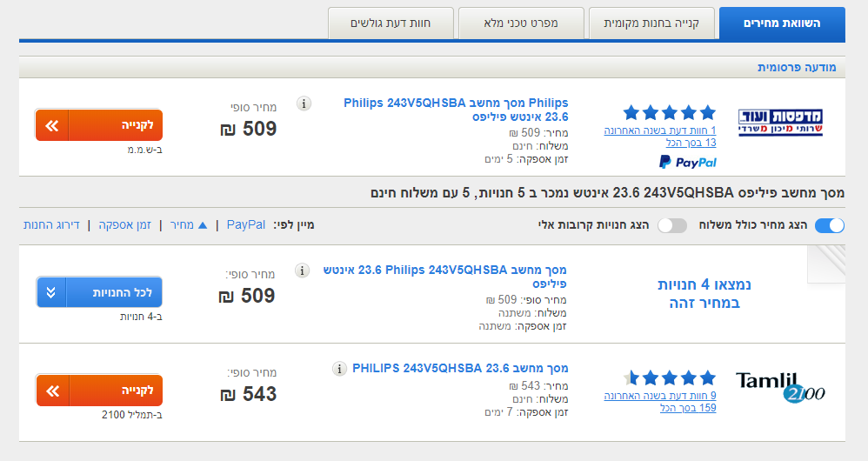The width and height of the screenshot is (868, 461).
Task: Click info icon next to 4-stores 509 listing
Action: click(x=302, y=271)
